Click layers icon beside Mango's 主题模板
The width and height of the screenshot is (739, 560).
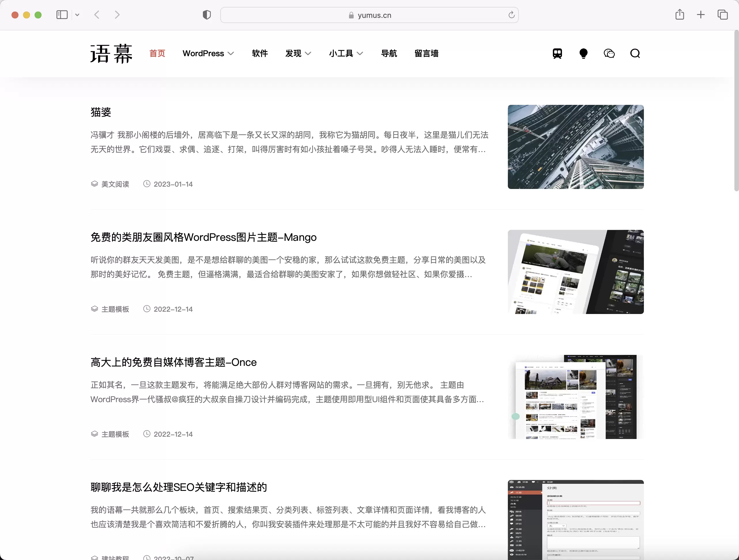[x=95, y=309]
